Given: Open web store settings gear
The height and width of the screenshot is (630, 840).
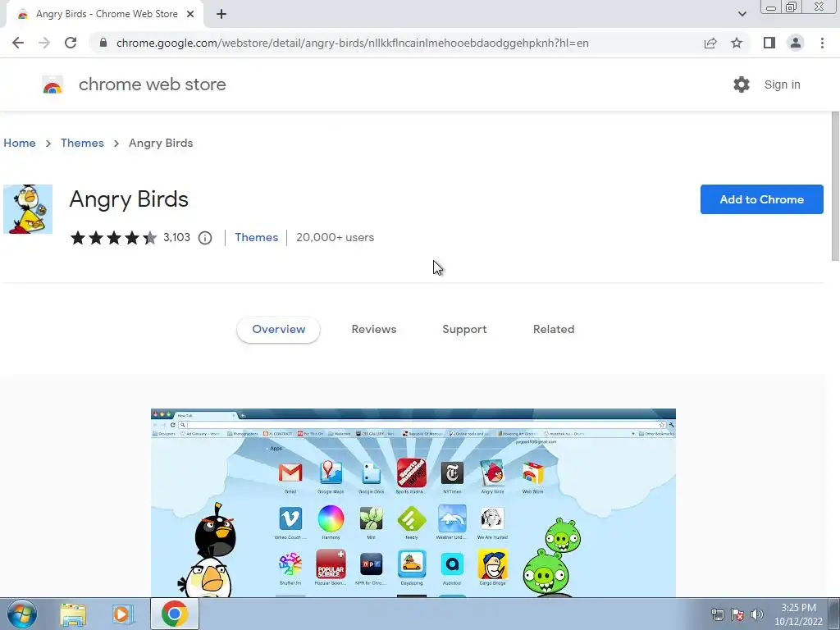Looking at the screenshot, I should (x=742, y=84).
